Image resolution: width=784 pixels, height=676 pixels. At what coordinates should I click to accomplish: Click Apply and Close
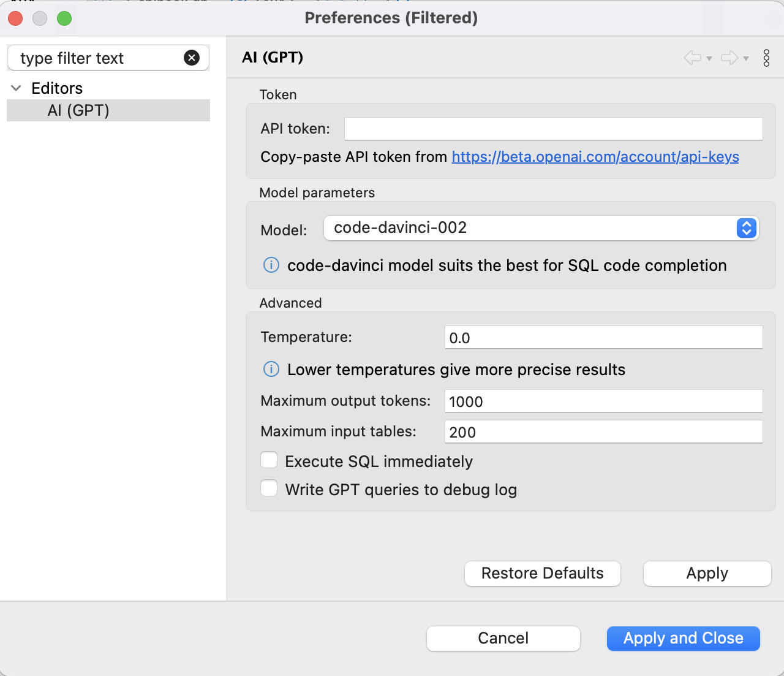[x=683, y=638]
